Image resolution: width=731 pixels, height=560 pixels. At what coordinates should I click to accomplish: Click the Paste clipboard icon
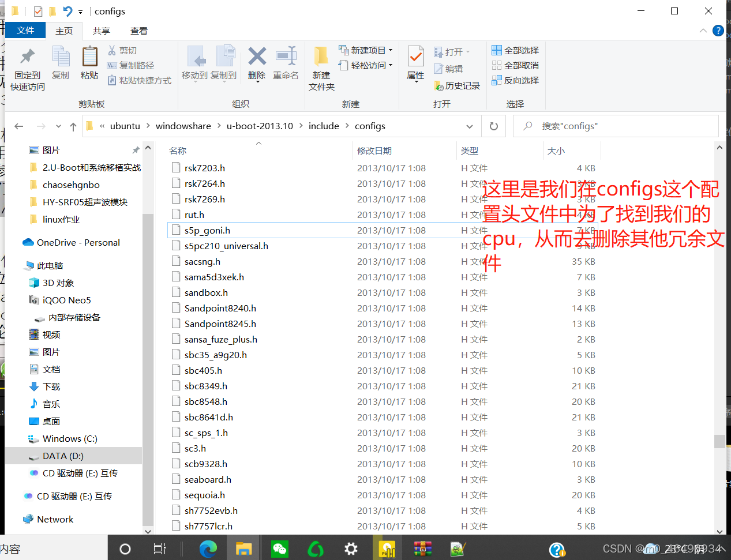coord(89,57)
